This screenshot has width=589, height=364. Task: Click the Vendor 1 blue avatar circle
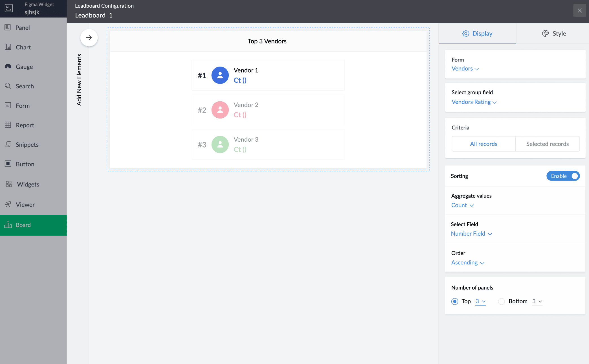coord(220,75)
